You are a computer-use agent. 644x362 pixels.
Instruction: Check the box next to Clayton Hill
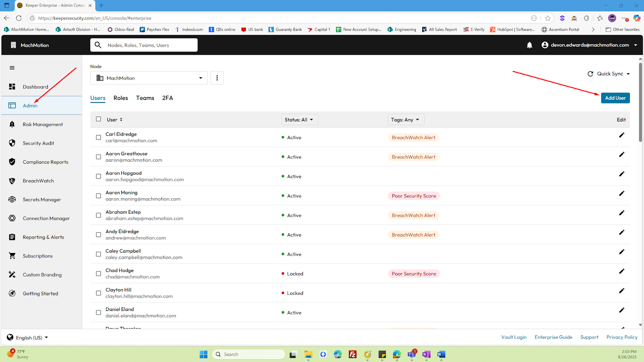coord(99,293)
